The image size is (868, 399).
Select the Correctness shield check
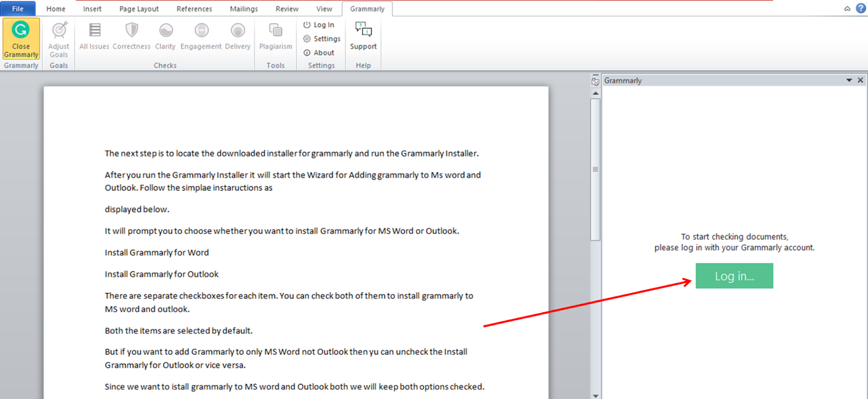pos(132,37)
